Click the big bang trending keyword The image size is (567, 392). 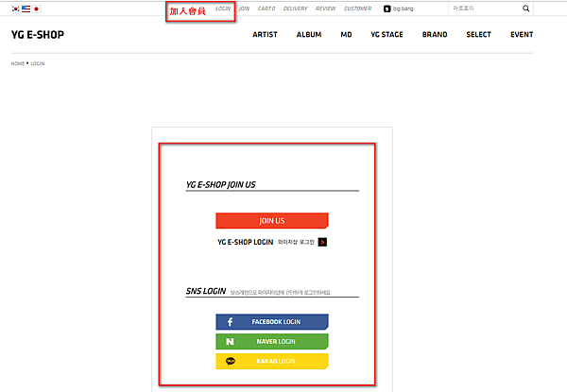point(403,9)
